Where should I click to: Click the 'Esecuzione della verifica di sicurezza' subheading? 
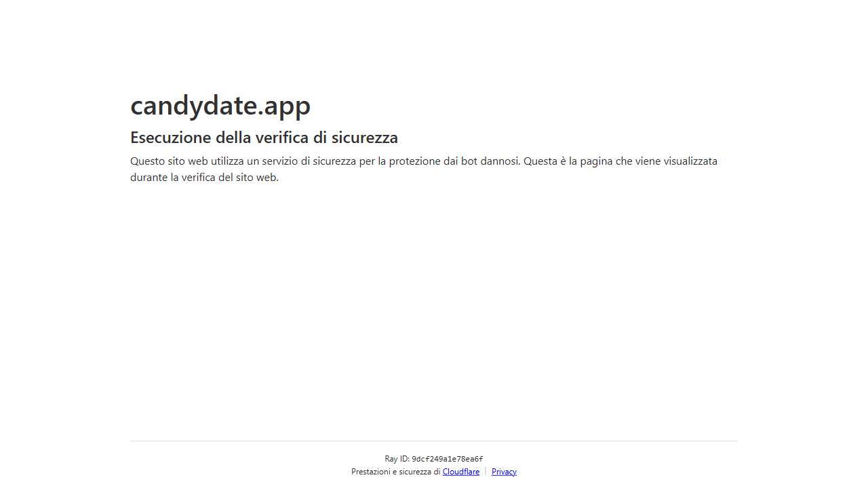click(264, 138)
